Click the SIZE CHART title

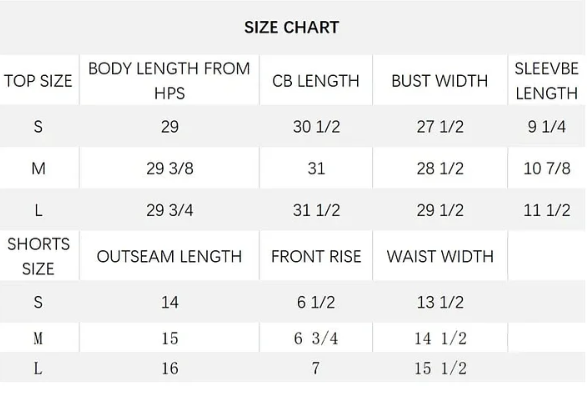pyautogui.click(x=292, y=27)
